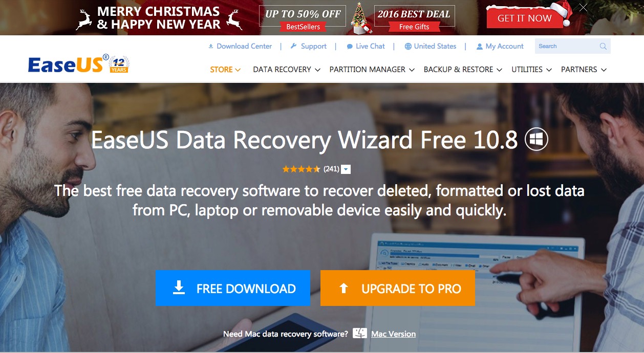Click the Live Chat bubble icon
Image resolution: width=644 pixels, height=353 pixels.
(350, 47)
